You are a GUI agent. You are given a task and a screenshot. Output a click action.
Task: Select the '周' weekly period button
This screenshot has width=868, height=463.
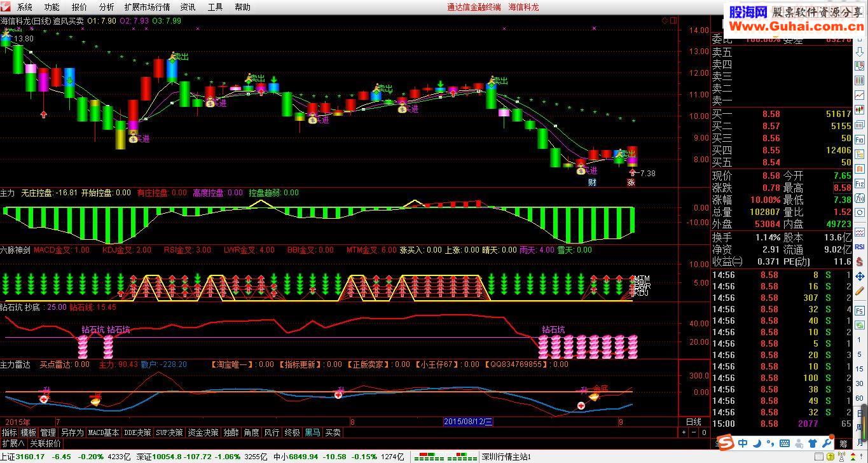[x=859, y=427]
